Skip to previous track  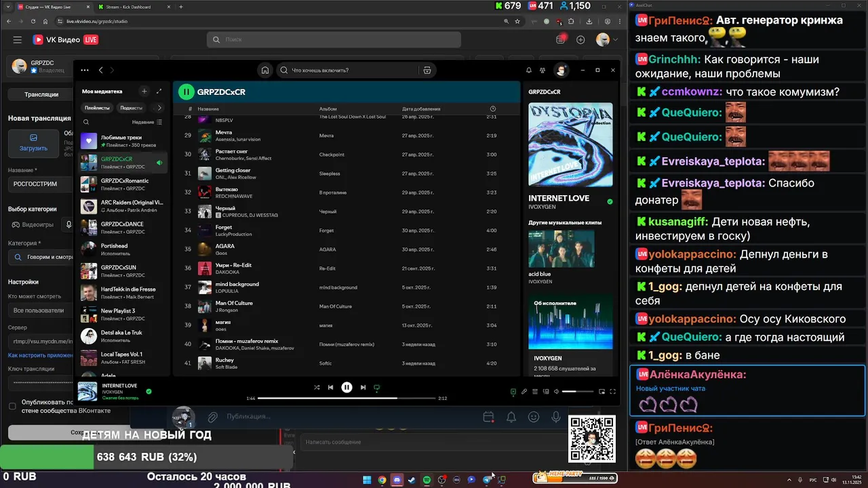pyautogui.click(x=330, y=388)
